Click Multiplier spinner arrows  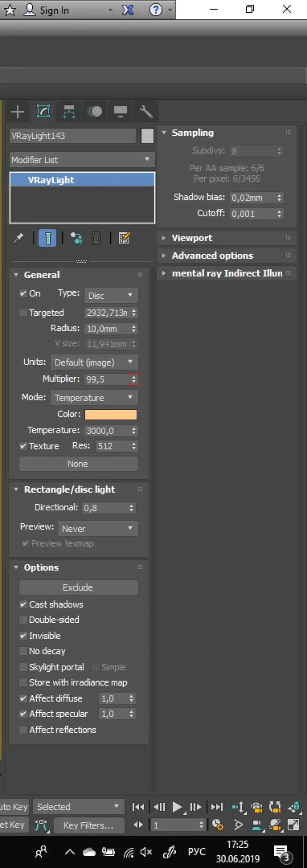click(x=134, y=379)
